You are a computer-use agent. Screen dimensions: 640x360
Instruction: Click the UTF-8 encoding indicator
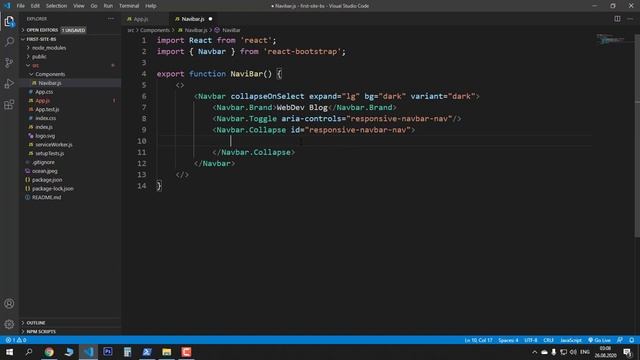pyautogui.click(x=531, y=340)
